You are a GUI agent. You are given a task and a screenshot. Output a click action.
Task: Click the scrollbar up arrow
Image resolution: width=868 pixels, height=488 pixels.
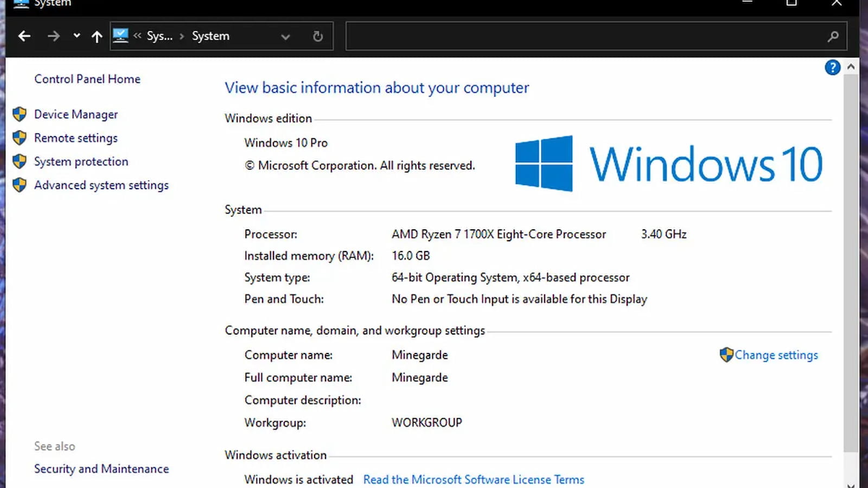[x=851, y=67]
